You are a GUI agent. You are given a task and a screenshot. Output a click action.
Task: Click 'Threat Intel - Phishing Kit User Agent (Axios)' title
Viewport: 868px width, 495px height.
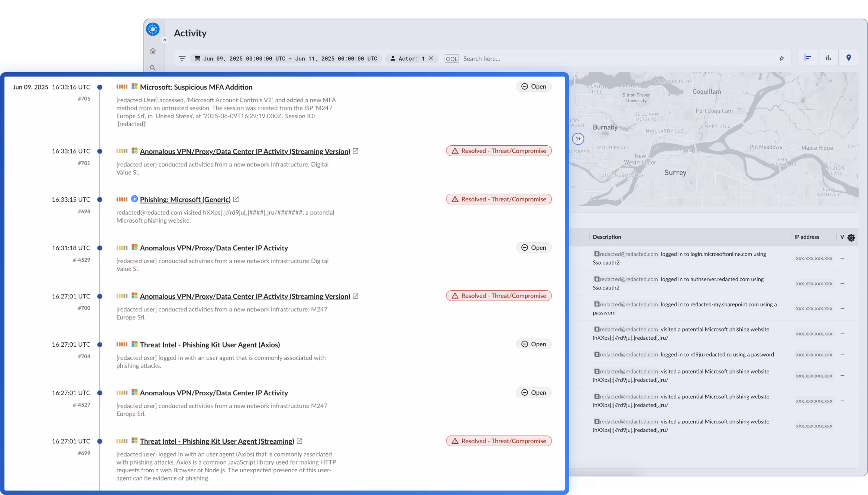point(210,344)
